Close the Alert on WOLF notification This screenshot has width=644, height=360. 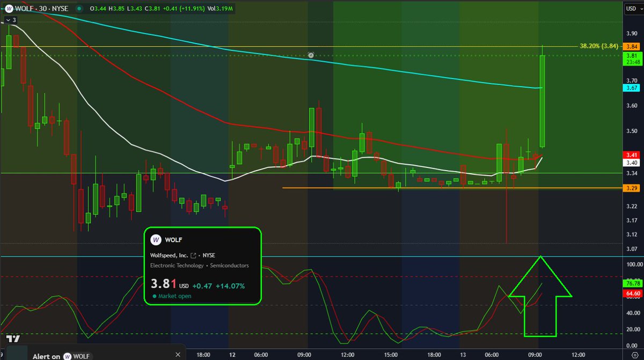179,355
